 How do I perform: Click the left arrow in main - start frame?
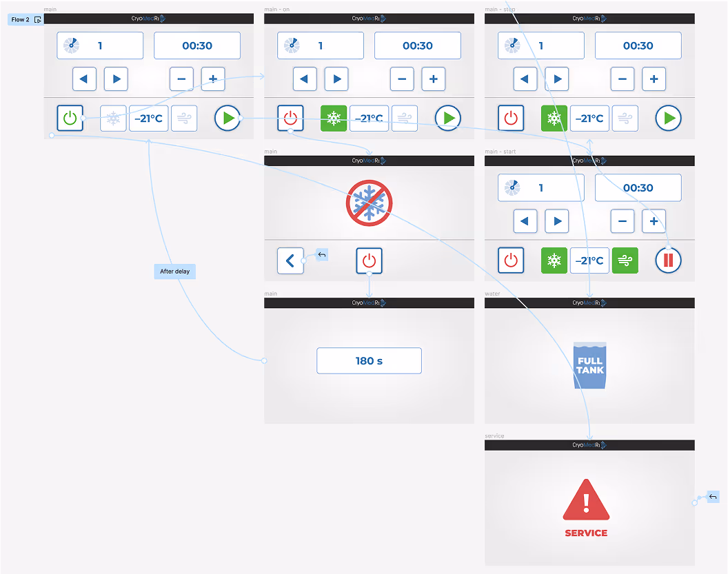(525, 221)
